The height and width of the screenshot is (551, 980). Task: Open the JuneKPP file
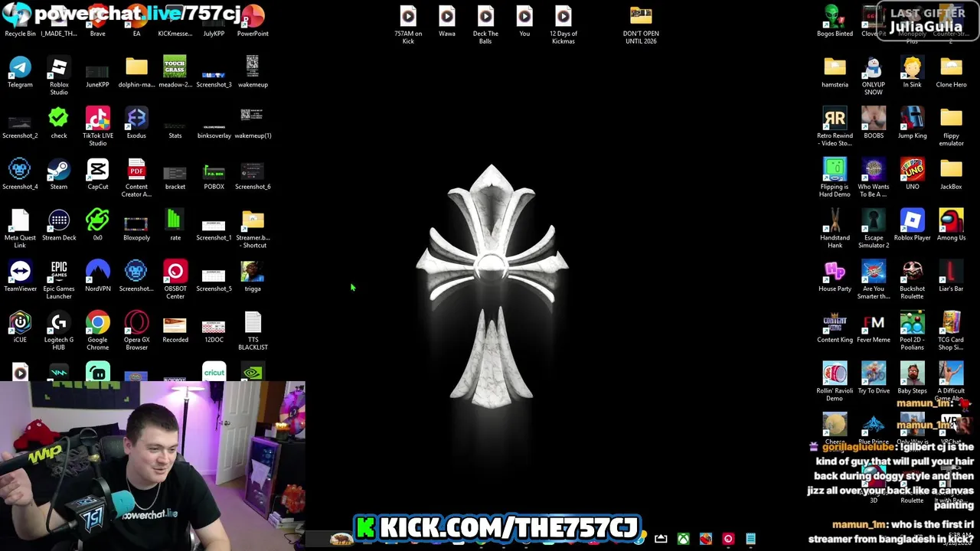pos(97,72)
